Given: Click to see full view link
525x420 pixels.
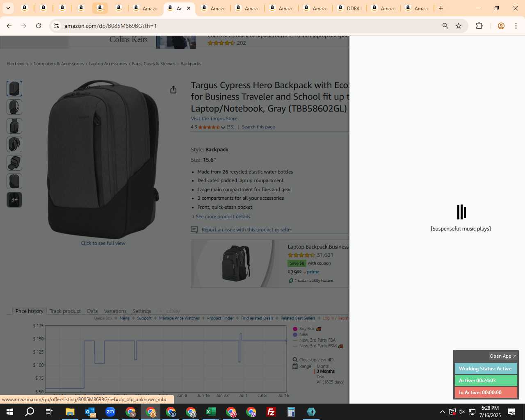Looking at the screenshot, I should (x=103, y=243).
